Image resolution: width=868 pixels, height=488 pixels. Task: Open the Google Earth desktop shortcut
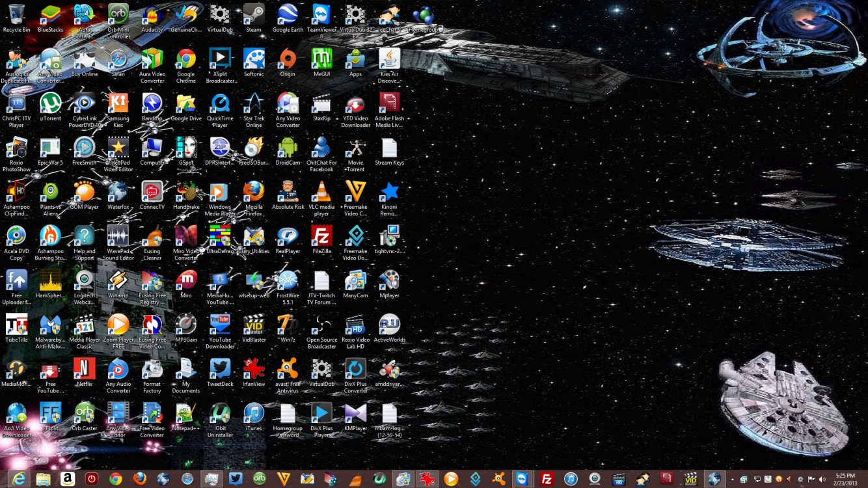[288, 18]
